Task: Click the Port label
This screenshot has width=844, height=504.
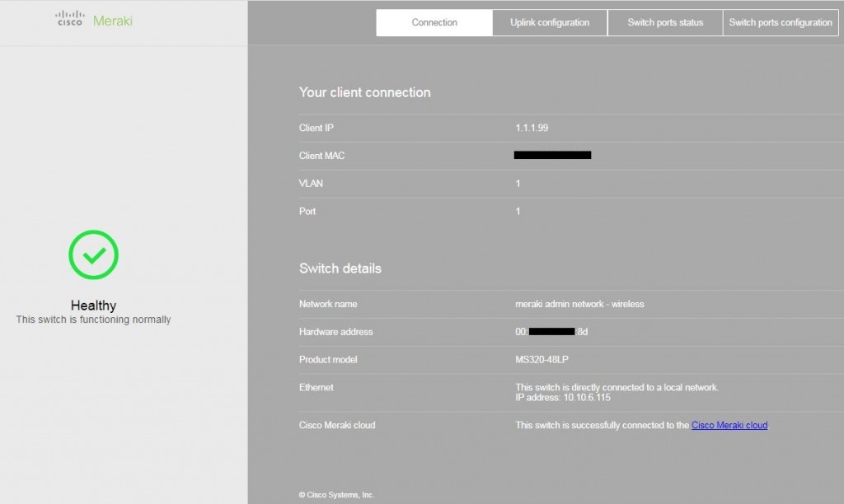Action: coord(307,212)
